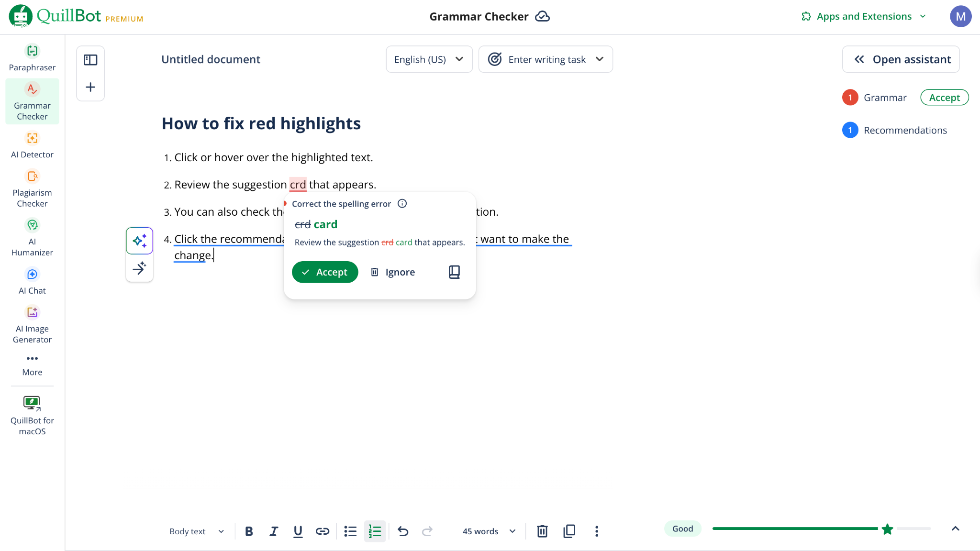Select the Paraphraser tool
Screen dimensions: 980x551
tap(32, 57)
